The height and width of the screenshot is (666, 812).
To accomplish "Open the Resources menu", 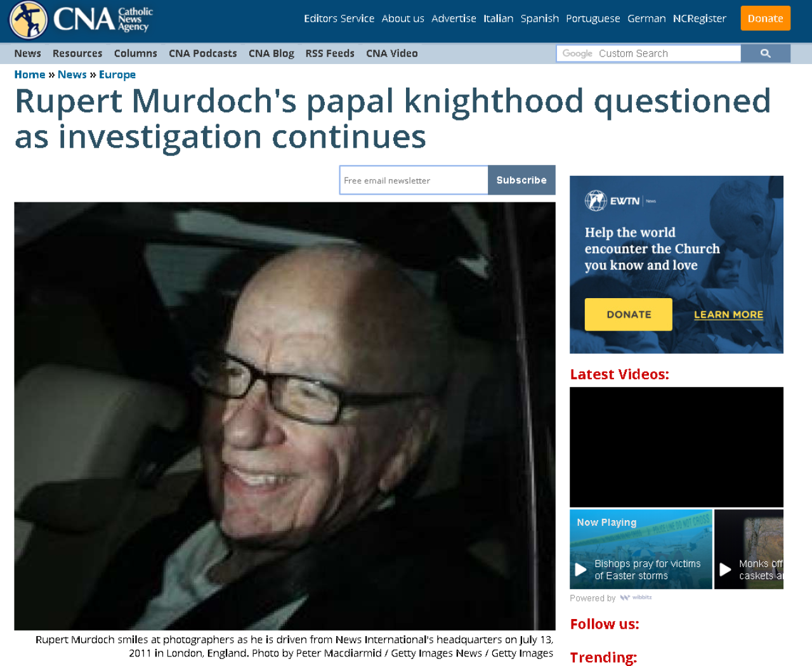I will pyautogui.click(x=77, y=53).
